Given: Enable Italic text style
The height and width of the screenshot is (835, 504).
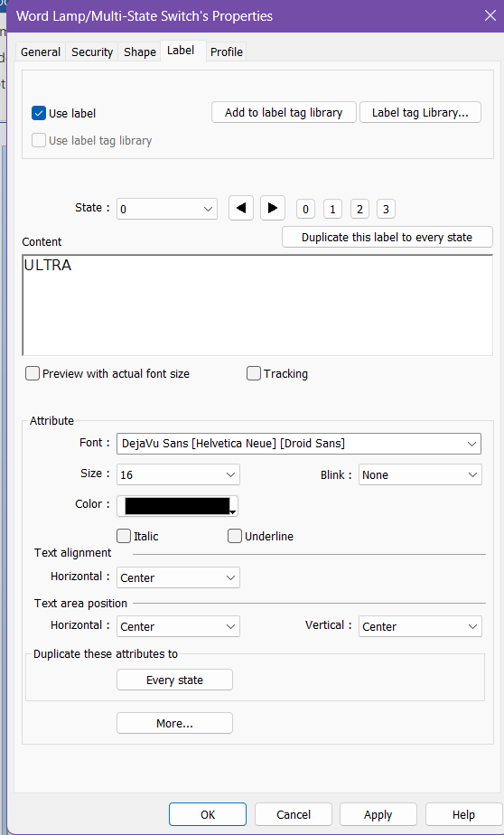Looking at the screenshot, I should [x=124, y=536].
